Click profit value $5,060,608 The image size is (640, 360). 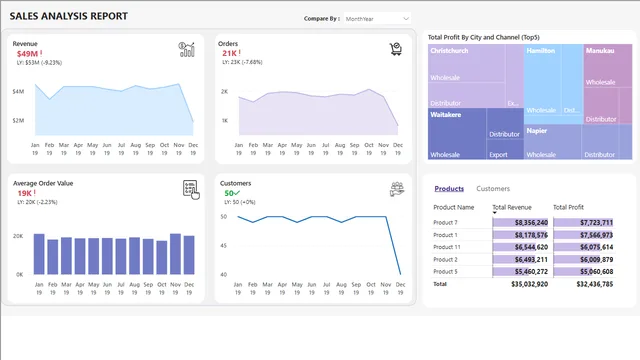(596, 271)
